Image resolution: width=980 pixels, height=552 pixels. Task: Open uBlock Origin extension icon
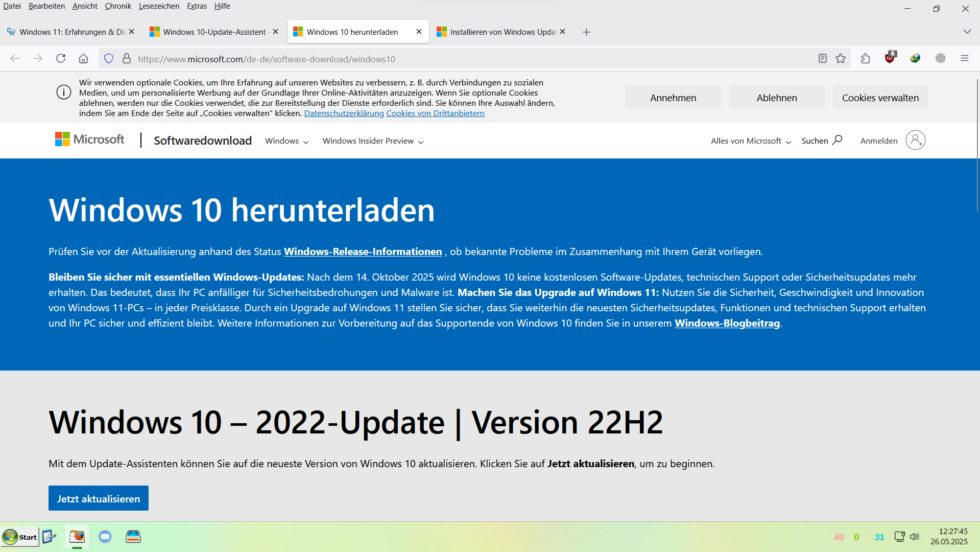[x=890, y=58]
